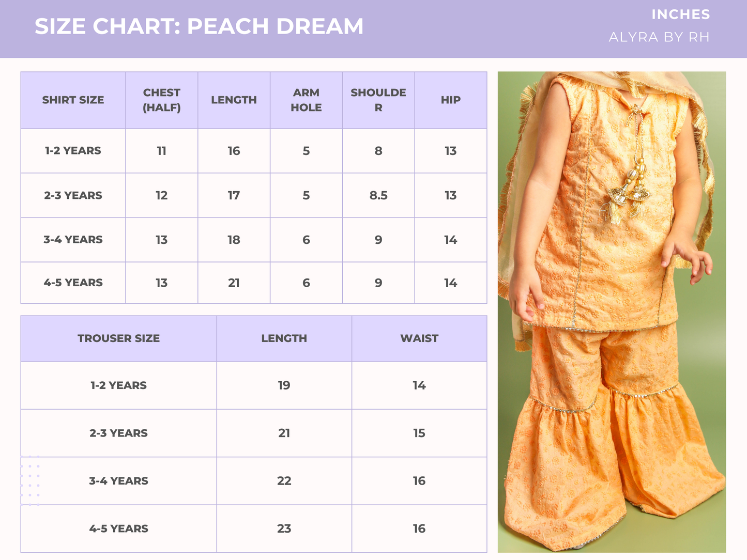
Task: Select the shoulder measurement 8.5
Action: (x=378, y=195)
